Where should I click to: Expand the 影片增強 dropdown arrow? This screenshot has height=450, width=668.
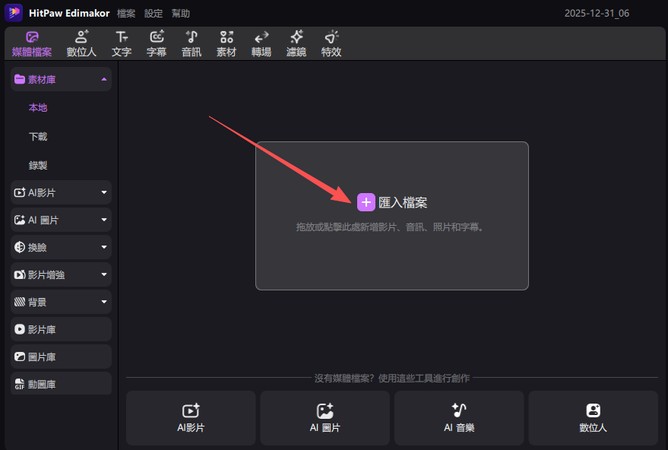(x=104, y=274)
